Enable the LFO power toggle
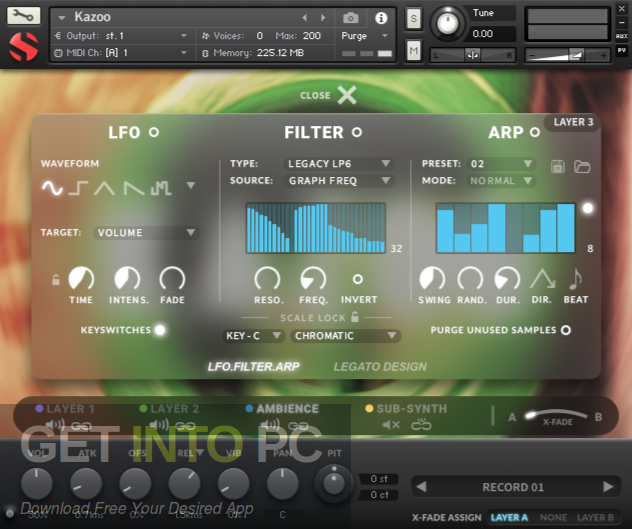 [154, 132]
